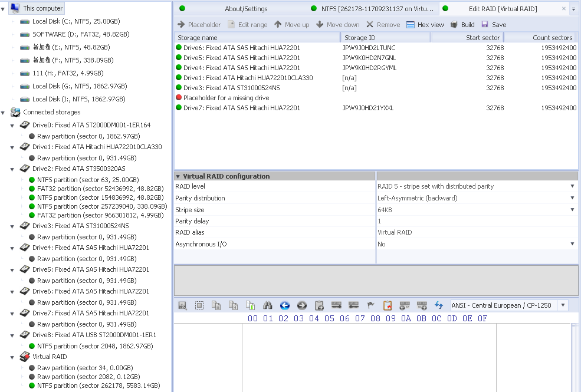Screen dimensions: 581x392
Task: Click the copy icon in hex toolbar
Action: [x=216, y=305]
